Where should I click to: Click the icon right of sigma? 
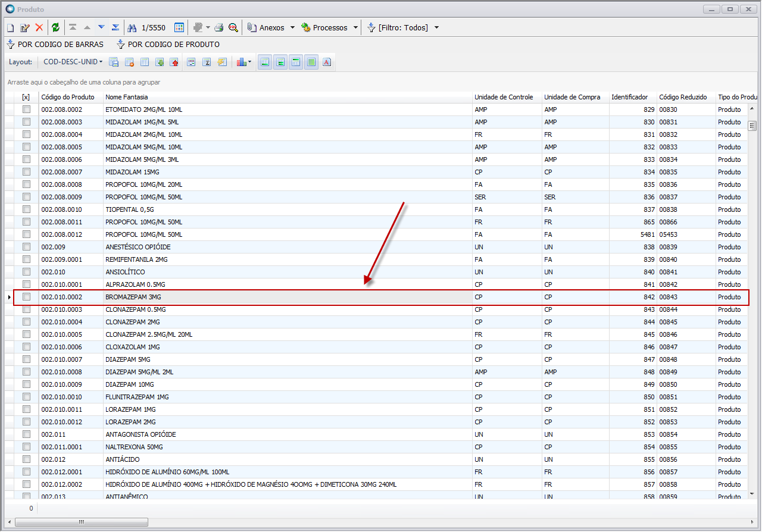222,62
